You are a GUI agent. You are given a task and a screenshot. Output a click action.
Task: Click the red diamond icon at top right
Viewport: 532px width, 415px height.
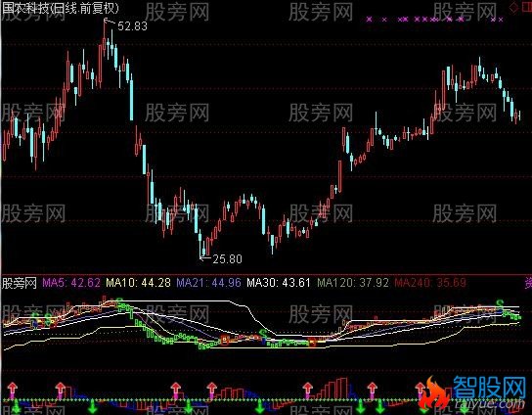pos(514,8)
